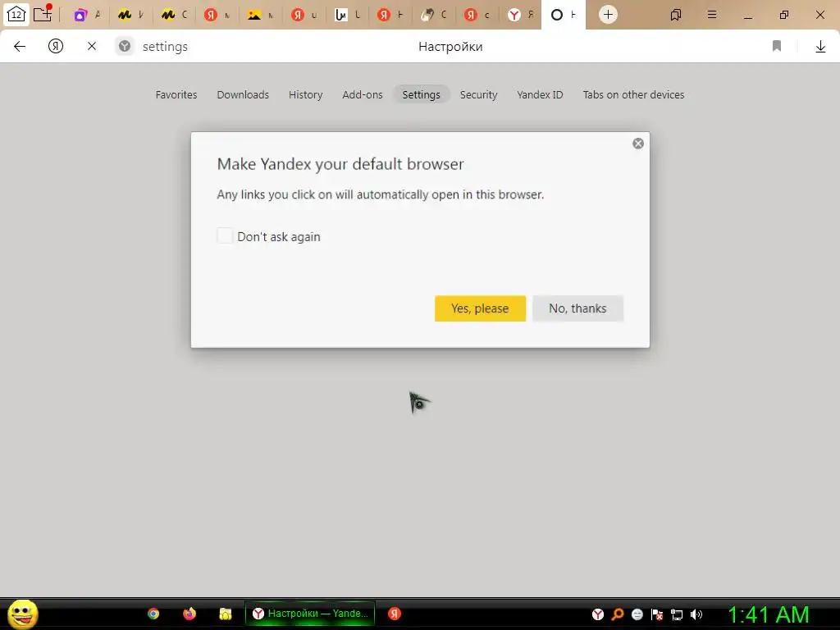Open the tab groups icon with red dot
840x630 pixels.
(x=43, y=13)
